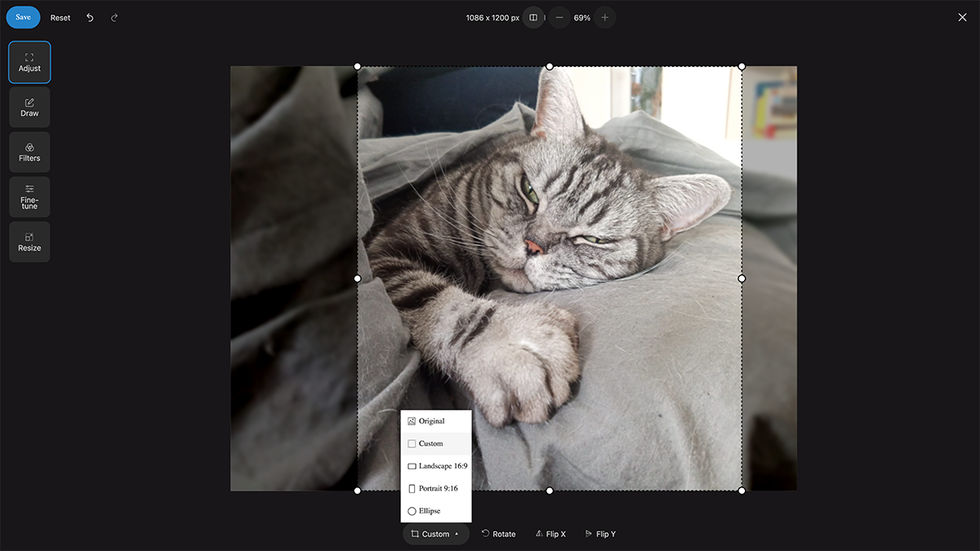Flip the image horizontally with Flip X
Image resolution: width=980 pixels, height=551 pixels.
pyautogui.click(x=550, y=534)
